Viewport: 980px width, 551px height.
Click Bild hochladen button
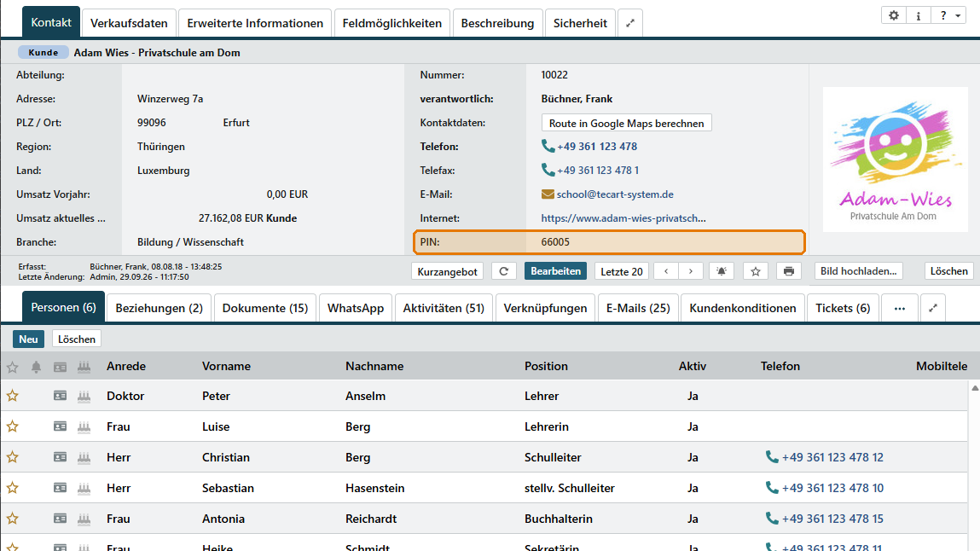(x=858, y=271)
